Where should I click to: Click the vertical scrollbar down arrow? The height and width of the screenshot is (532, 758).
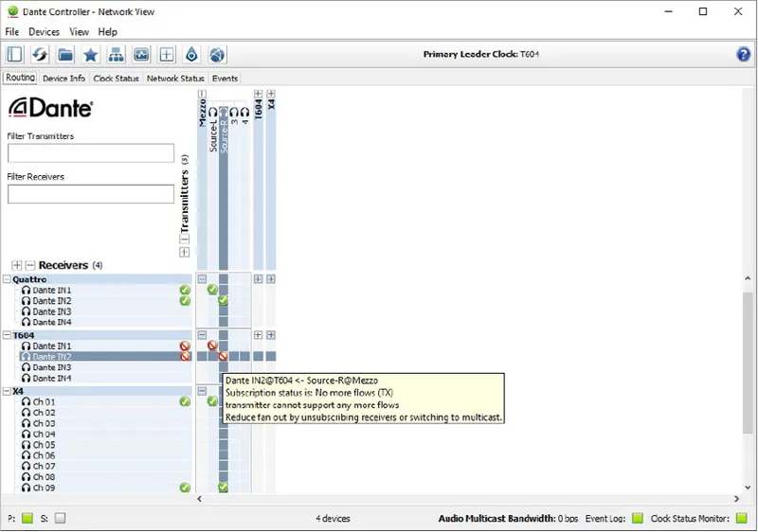click(x=748, y=488)
